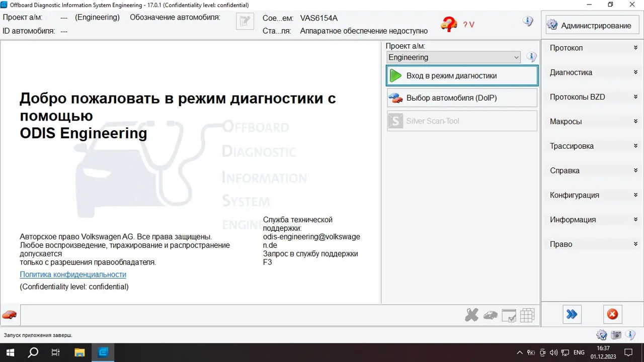Image resolution: width=644 pixels, height=362 pixels.
Task: Click the Запуск приложения заверш. status message
Action: 38,335
